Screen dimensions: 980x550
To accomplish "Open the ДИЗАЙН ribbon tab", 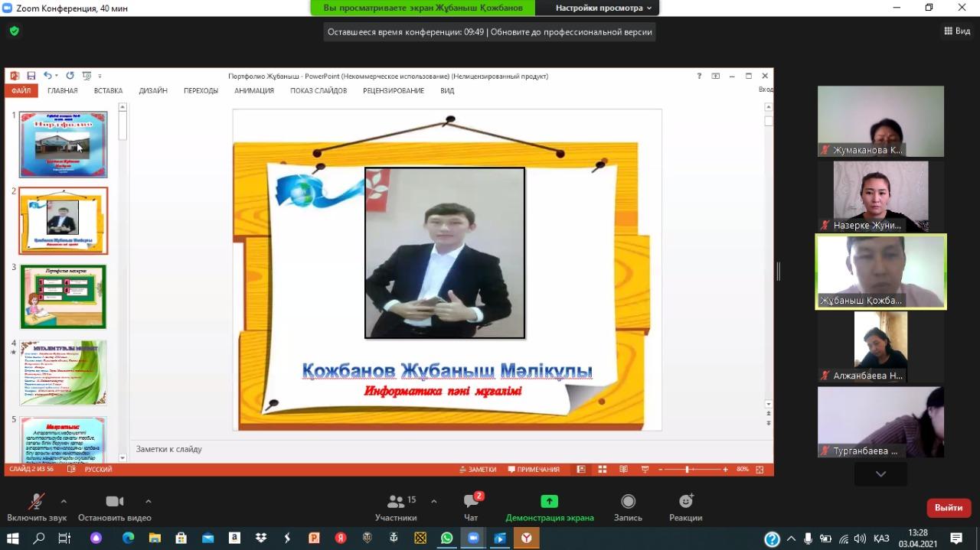I will point(153,90).
